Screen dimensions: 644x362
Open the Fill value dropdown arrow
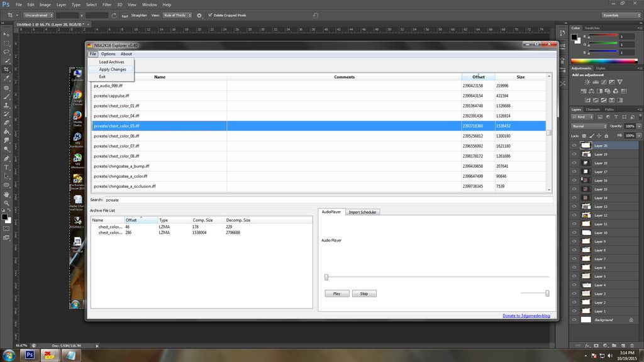point(639,136)
